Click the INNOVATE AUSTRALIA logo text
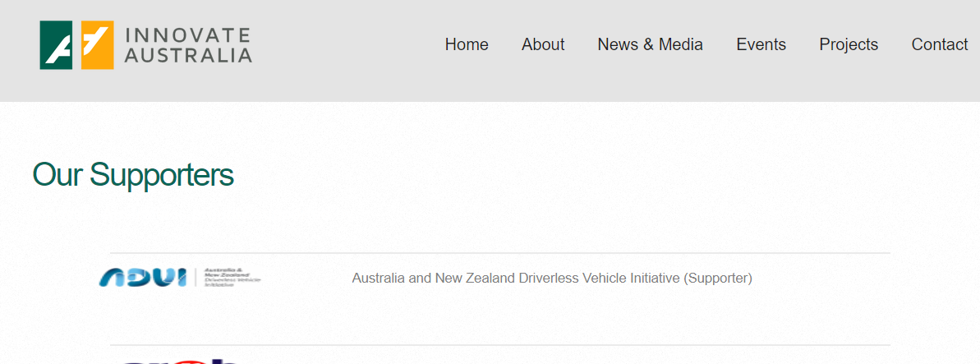 (x=188, y=45)
